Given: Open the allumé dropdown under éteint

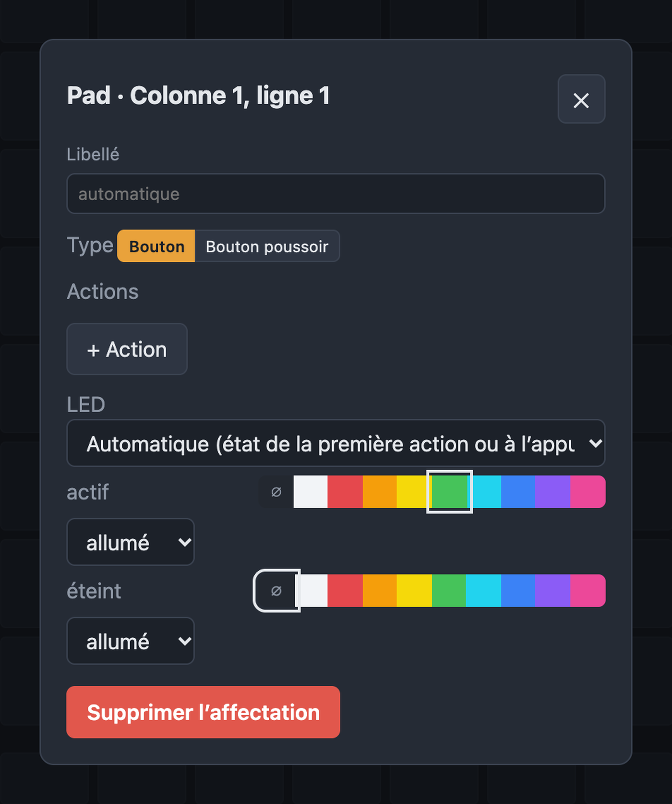Looking at the screenshot, I should click(x=131, y=641).
